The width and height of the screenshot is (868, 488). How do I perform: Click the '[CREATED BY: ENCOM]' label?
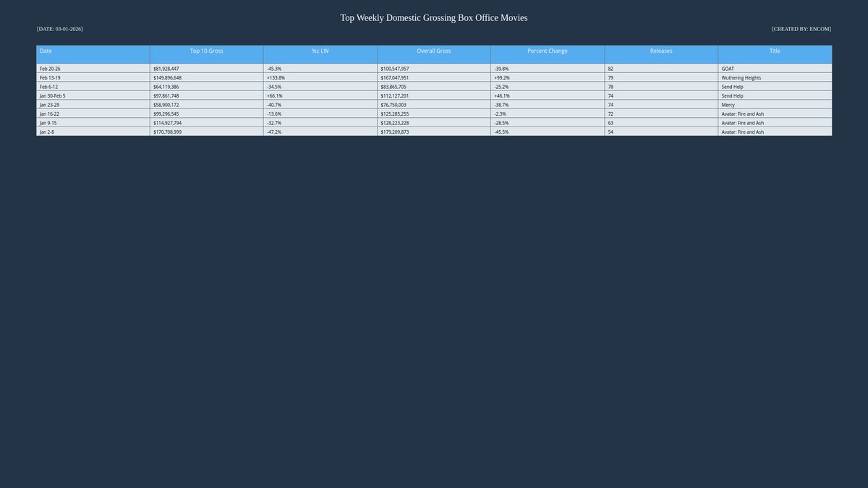click(801, 29)
